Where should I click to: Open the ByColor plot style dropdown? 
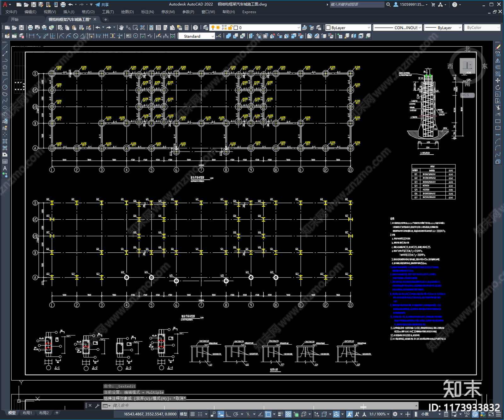pyautogui.click(x=482, y=28)
